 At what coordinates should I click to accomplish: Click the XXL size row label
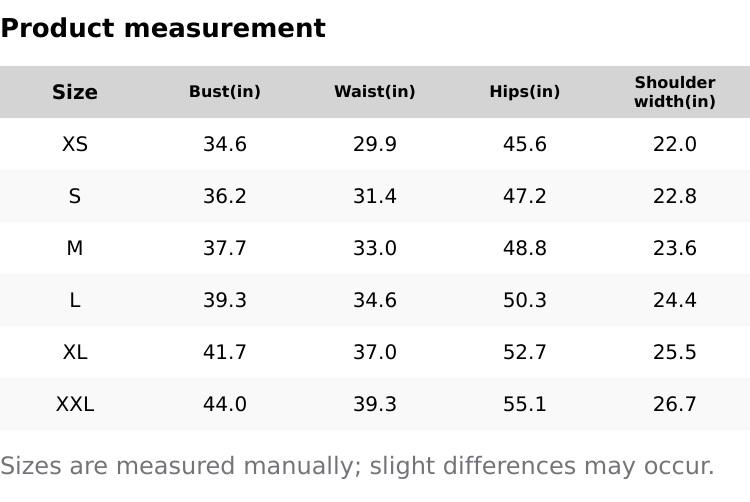point(75,404)
